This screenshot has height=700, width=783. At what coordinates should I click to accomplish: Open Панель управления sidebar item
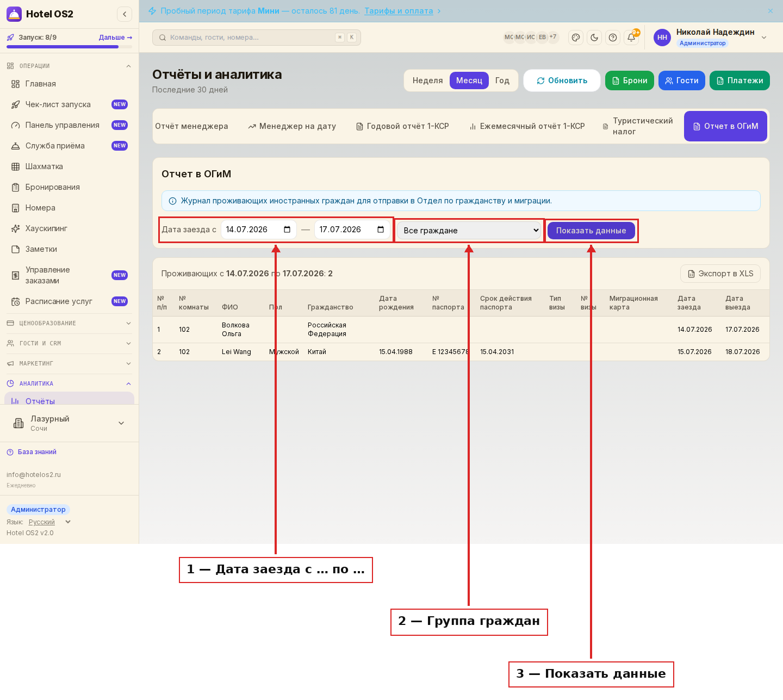tap(70, 125)
